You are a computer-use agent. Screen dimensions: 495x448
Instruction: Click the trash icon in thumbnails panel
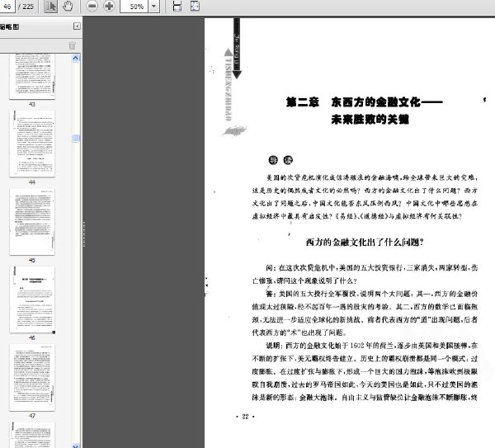click(x=73, y=45)
